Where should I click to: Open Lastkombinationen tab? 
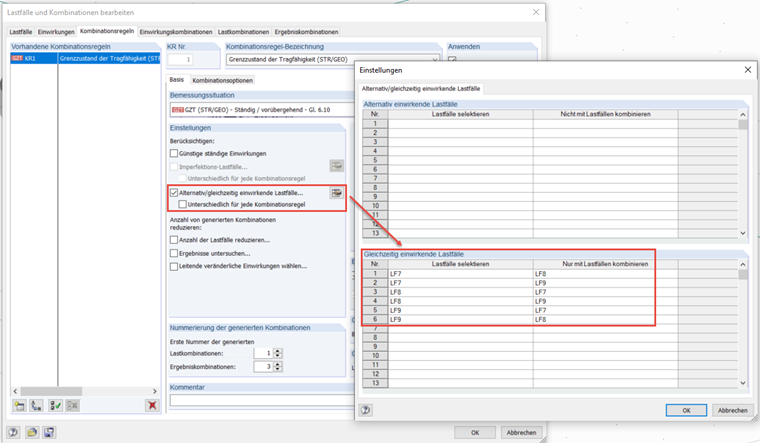(243, 32)
